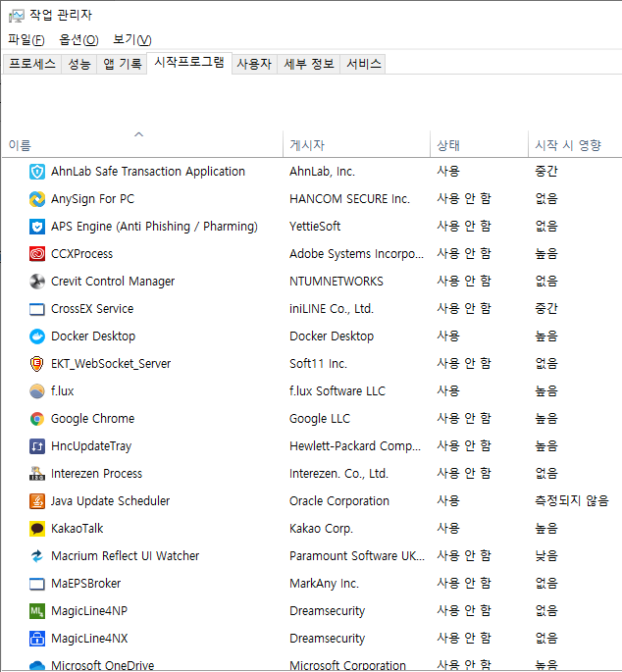
Task: Click the Macrium Reflect UI Watcher icon
Action: coord(37,556)
